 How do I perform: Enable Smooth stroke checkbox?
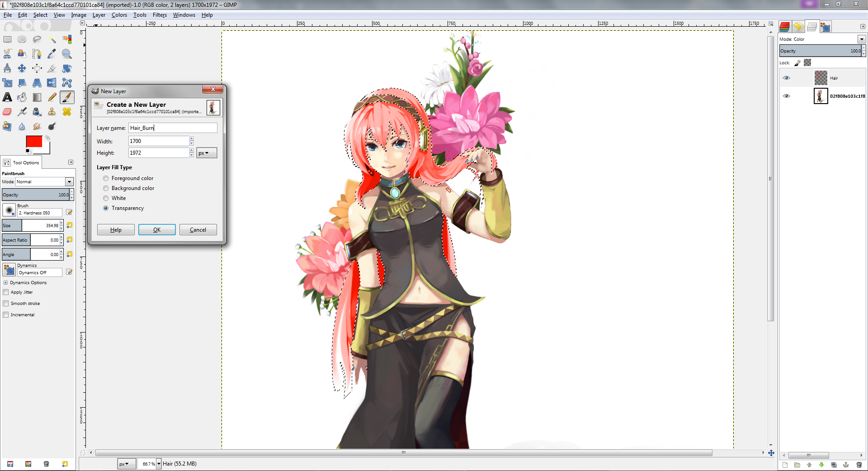coord(6,304)
